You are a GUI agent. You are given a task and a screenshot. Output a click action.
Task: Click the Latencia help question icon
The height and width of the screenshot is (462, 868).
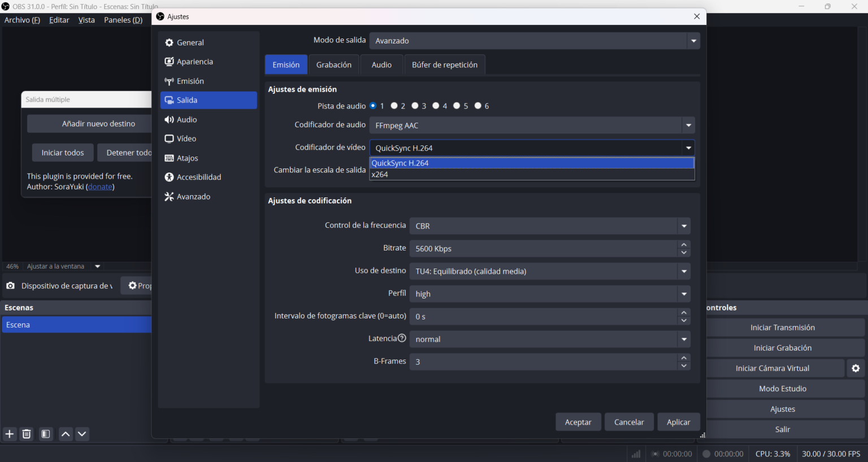[402, 338]
